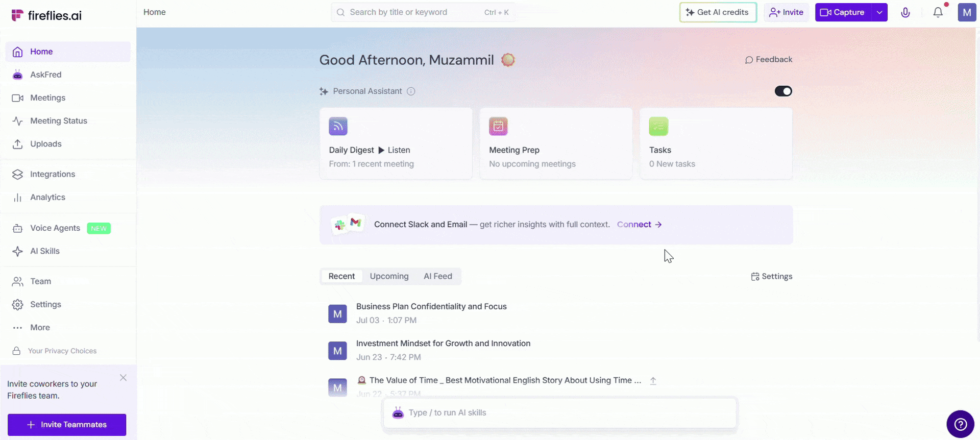Click the NEW badge beside Voice Agents

(99, 229)
